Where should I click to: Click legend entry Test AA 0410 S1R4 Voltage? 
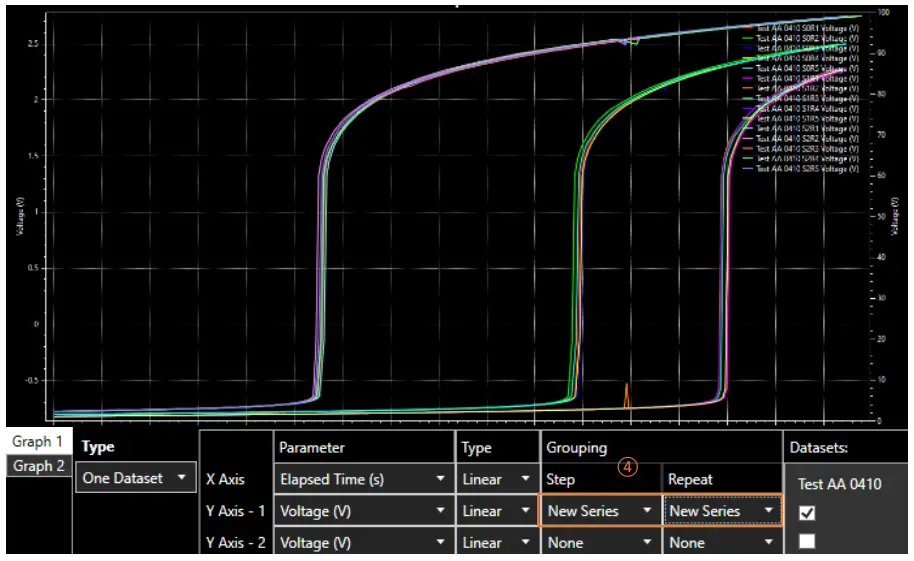(807, 108)
